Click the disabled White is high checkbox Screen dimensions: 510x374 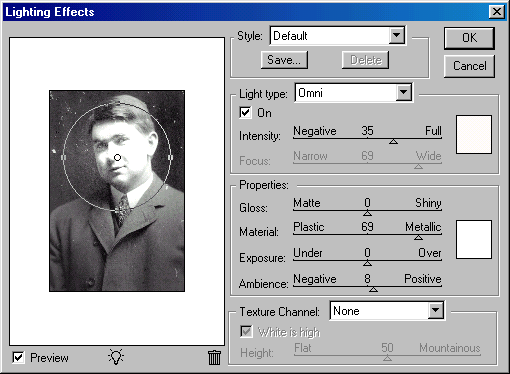[x=246, y=332]
